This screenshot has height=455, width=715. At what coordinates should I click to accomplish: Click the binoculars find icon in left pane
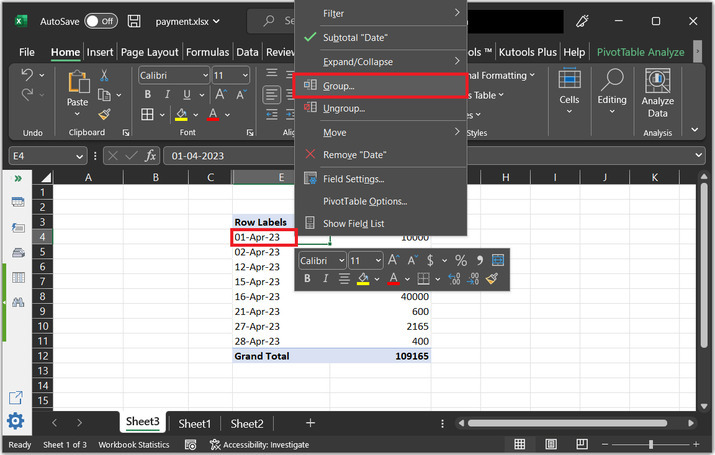(x=18, y=302)
